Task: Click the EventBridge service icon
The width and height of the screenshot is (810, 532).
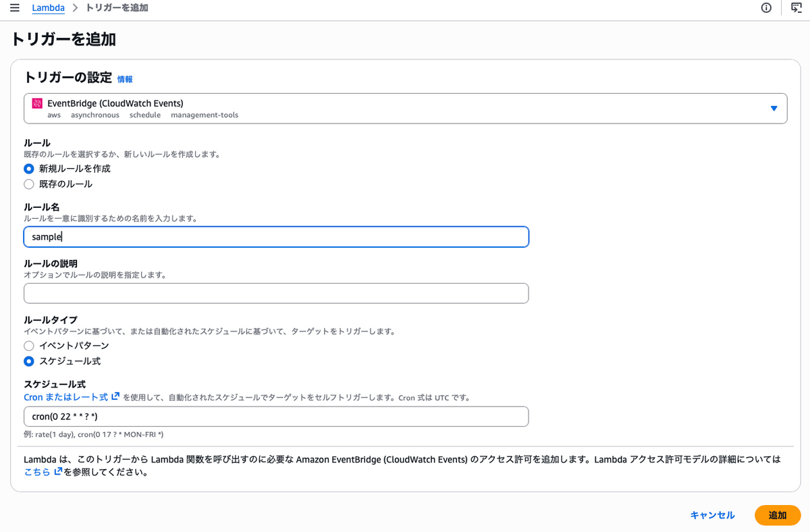Action: (37, 103)
